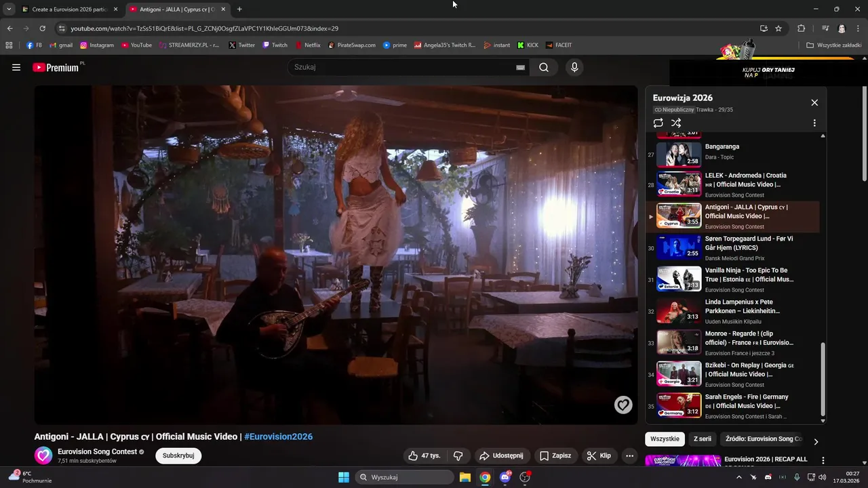Click the magnifier search button

pyautogui.click(x=544, y=67)
